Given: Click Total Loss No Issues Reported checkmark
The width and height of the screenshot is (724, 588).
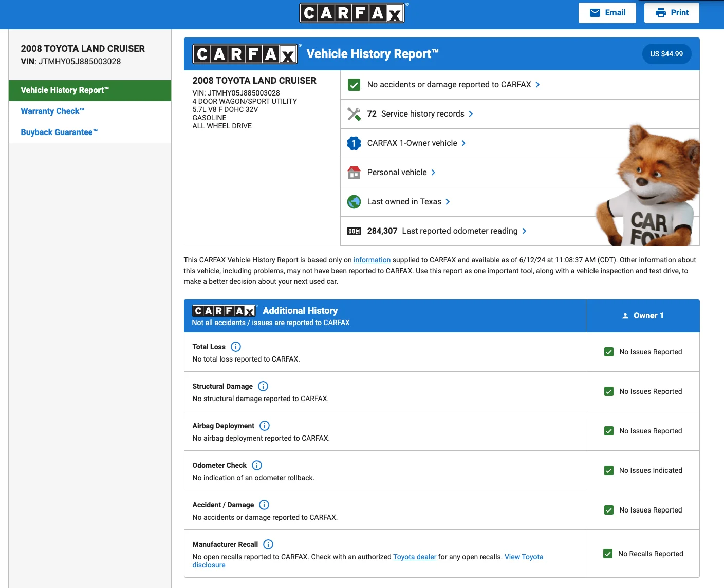Looking at the screenshot, I should [x=609, y=352].
